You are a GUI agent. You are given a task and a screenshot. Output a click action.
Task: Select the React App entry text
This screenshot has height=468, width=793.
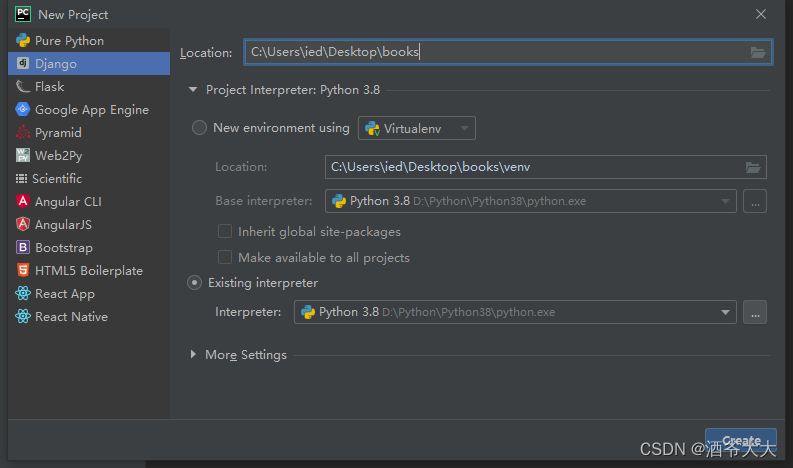[65, 293]
